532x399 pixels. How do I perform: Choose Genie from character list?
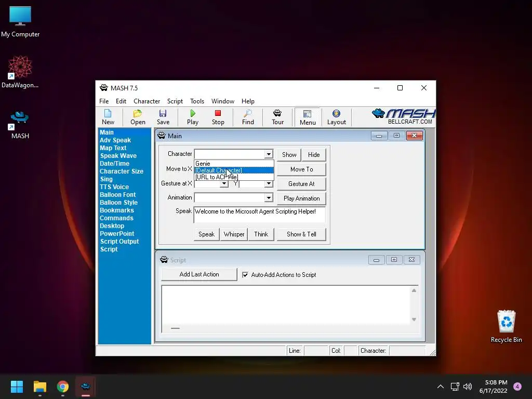point(234,164)
